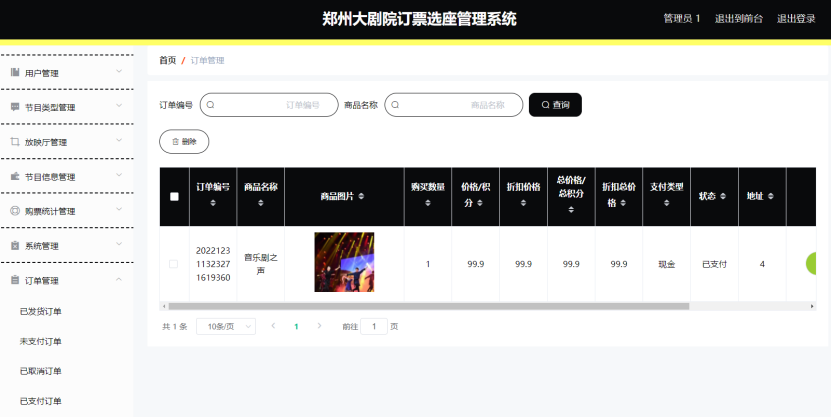The height and width of the screenshot is (417, 831).
Task: Click scrollbar left arrow of table
Action: click(164, 306)
